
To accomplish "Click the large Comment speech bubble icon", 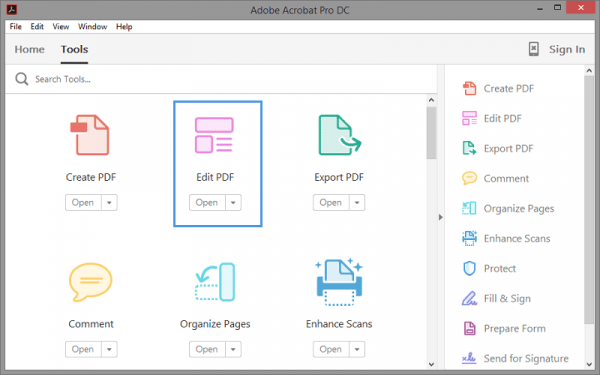I will pyautogui.click(x=91, y=281).
